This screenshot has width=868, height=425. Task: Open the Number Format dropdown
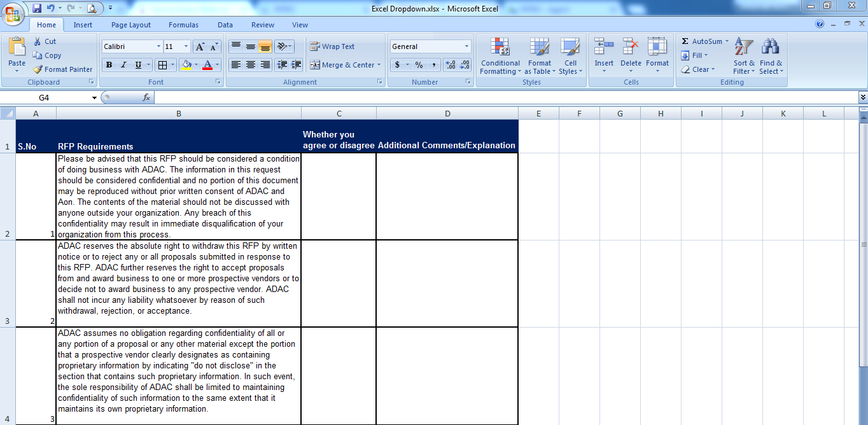point(430,46)
